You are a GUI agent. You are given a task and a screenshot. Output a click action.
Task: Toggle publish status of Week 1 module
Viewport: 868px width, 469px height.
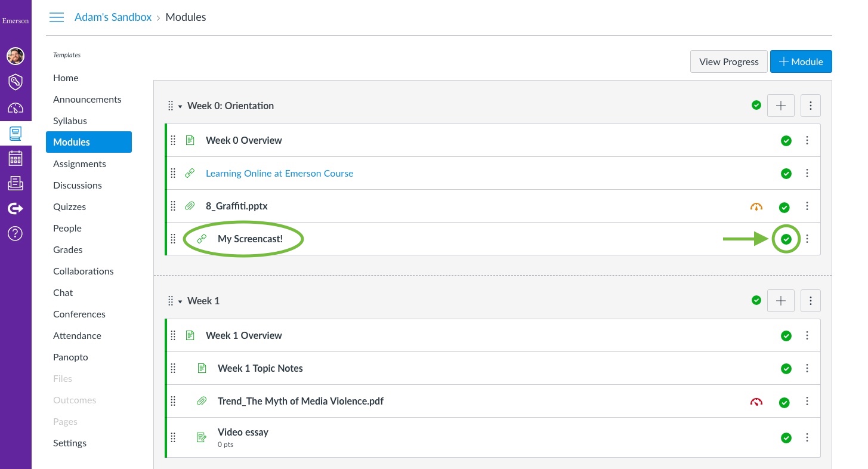coord(756,301)
